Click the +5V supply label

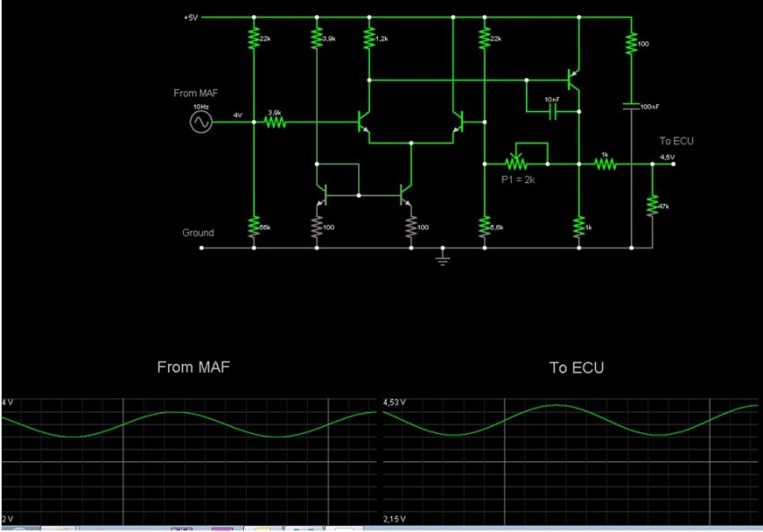tap(190, 18)
